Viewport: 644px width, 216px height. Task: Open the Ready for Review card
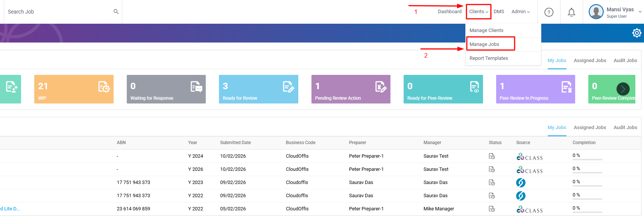258,89
